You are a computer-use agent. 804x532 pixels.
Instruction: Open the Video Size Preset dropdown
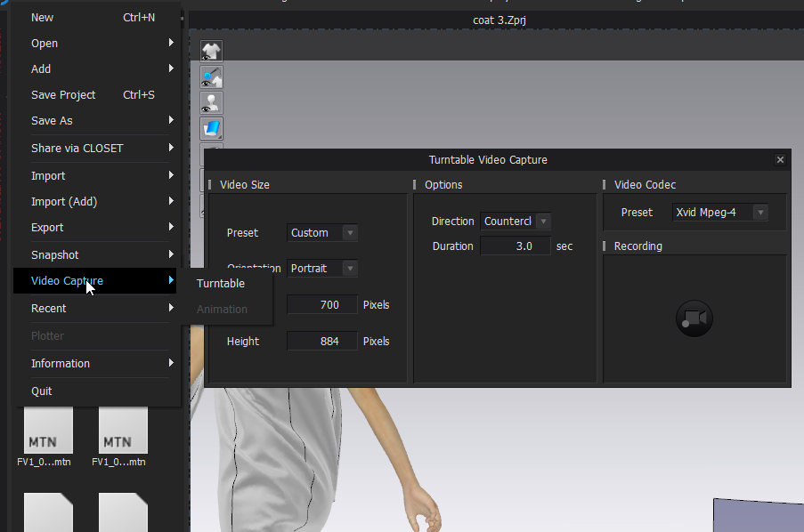[x=322, y=233]
